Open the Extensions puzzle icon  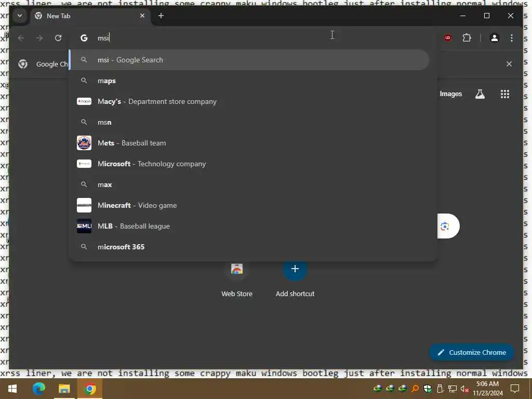coord(467,38)
